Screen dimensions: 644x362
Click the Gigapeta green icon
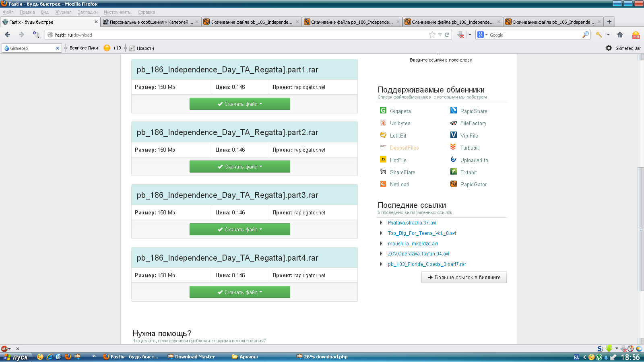383,110
